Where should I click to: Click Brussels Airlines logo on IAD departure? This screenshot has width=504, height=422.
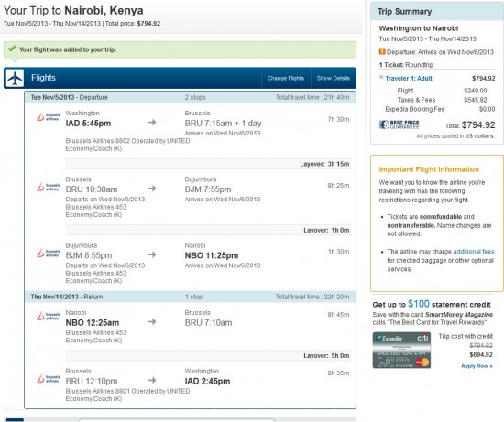49,117
